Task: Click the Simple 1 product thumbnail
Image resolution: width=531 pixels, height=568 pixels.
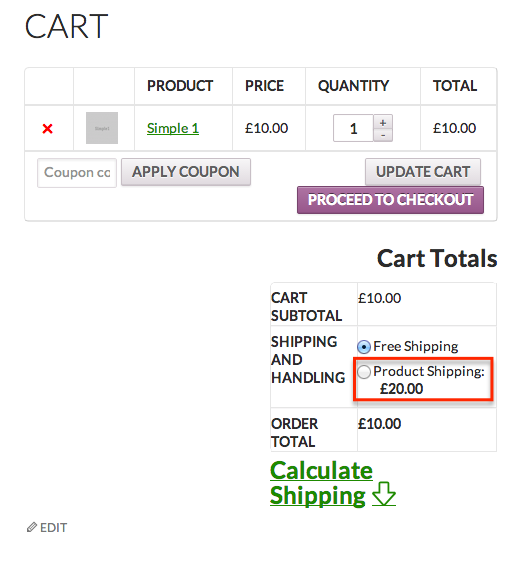Action: (x=102, y=128)
